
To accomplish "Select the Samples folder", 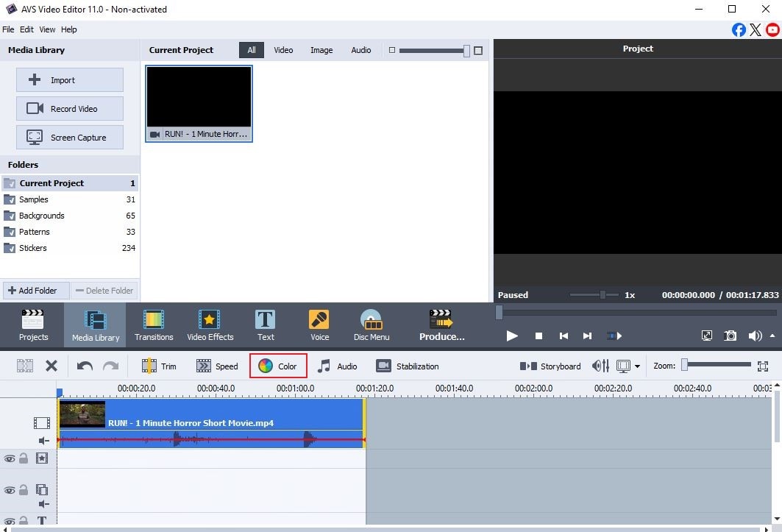I will click(70, 199).
